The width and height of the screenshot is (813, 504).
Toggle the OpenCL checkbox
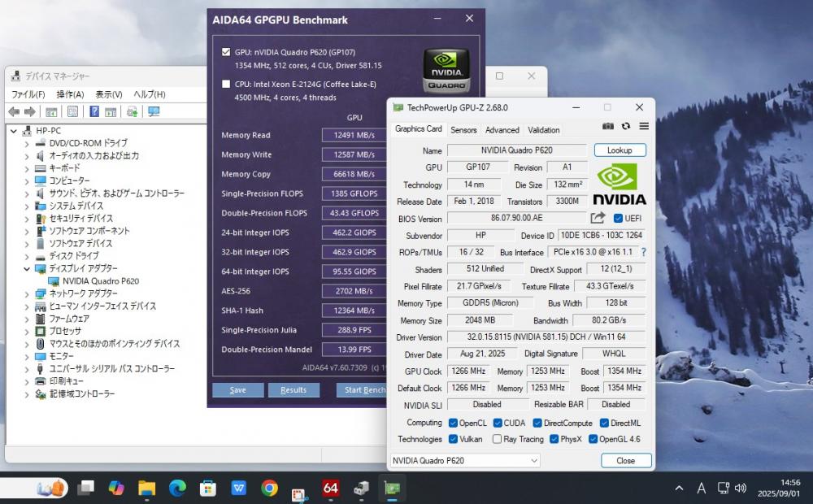453,423
